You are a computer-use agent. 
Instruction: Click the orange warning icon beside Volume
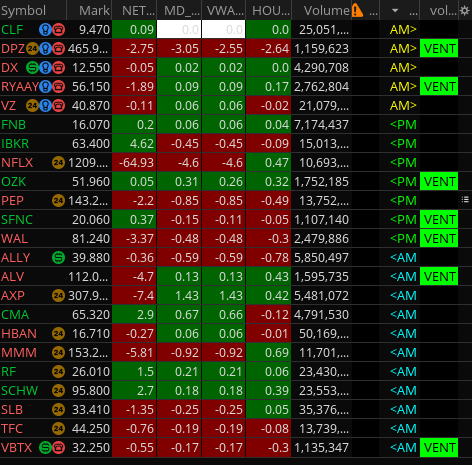[x=357, y=10]
